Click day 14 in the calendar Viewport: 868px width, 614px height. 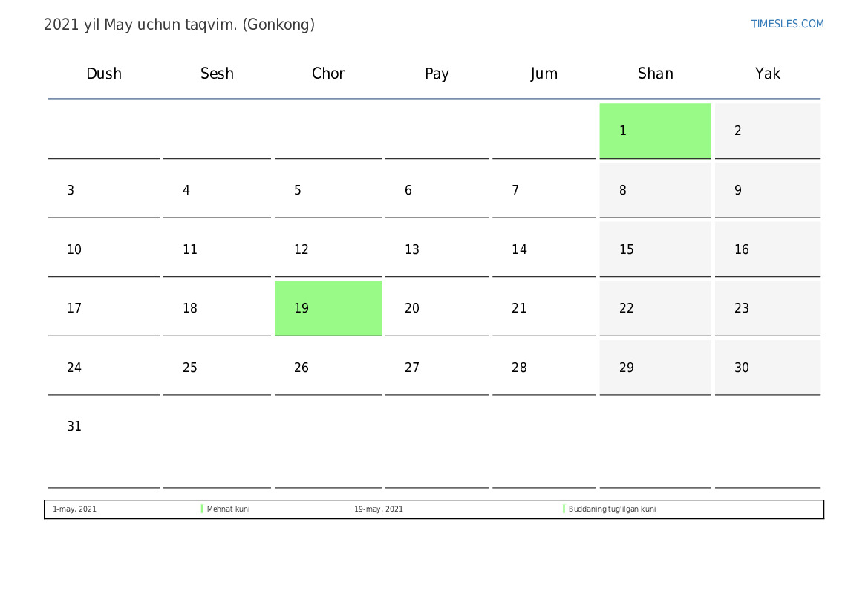coord(544,249)
